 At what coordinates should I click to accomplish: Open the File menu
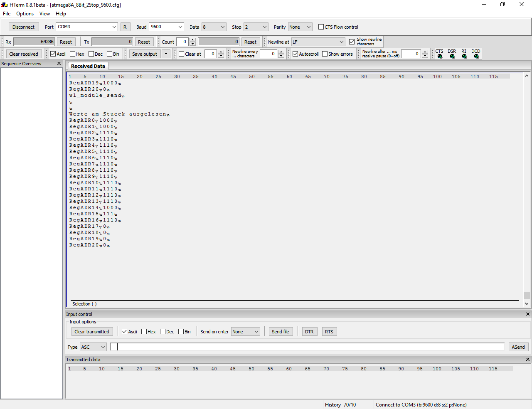pyautogui.click(x=7, y=14)
